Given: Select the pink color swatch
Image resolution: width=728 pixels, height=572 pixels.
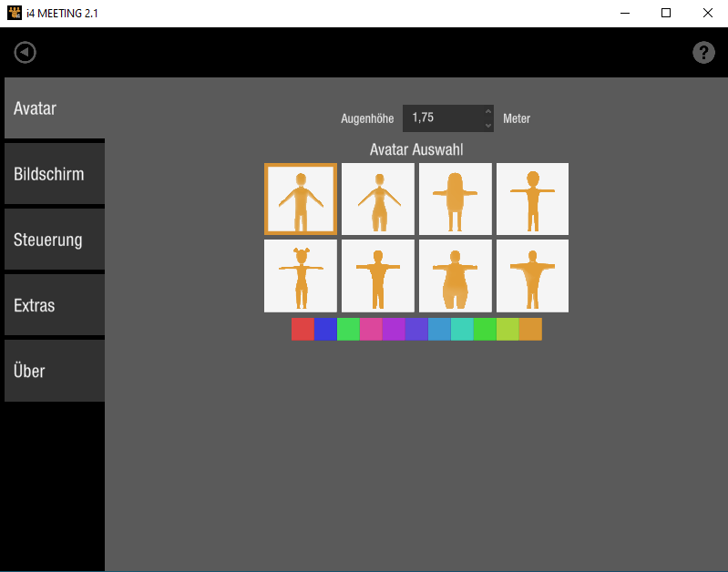Looking at the screenshot, I should click(x=371, y=329).
